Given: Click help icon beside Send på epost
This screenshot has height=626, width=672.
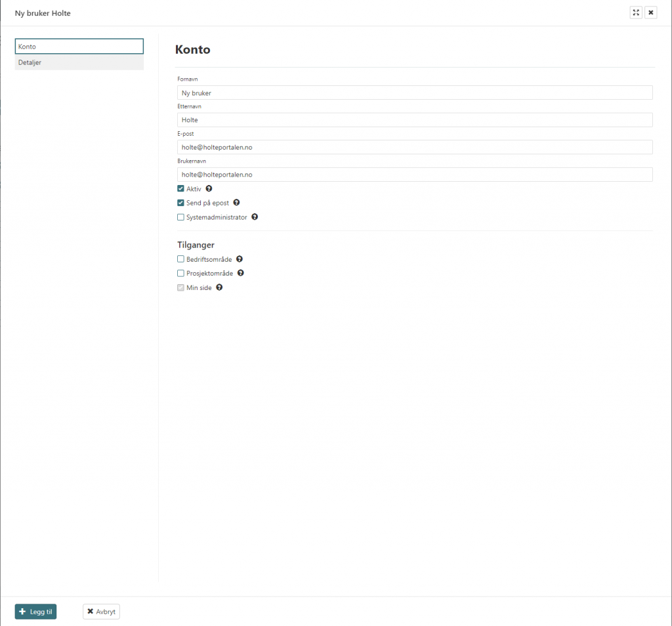Looking at the screenshot, I should click(x=236, y=203).
